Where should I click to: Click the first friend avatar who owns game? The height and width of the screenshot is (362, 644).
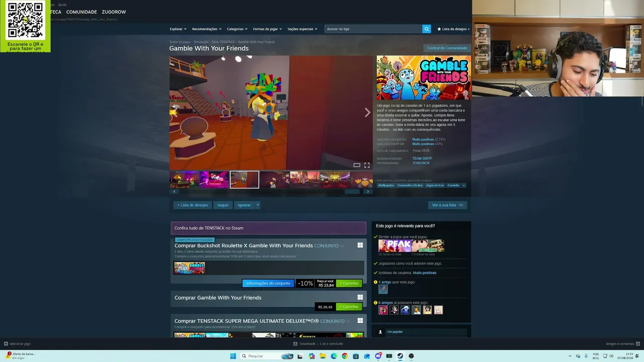[383, 310]
